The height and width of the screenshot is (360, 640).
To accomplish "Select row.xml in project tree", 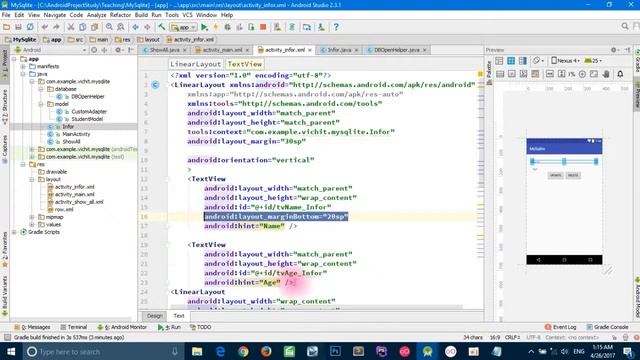I will 64,209.
